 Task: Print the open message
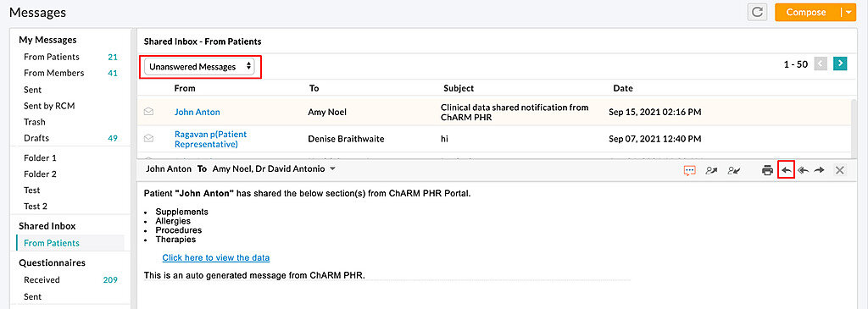tap(767, 170)
